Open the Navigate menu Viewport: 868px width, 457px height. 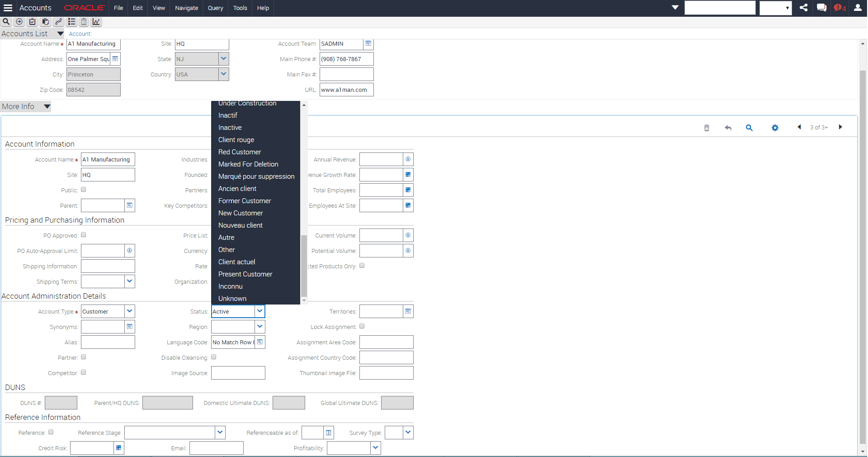point(186,8)
